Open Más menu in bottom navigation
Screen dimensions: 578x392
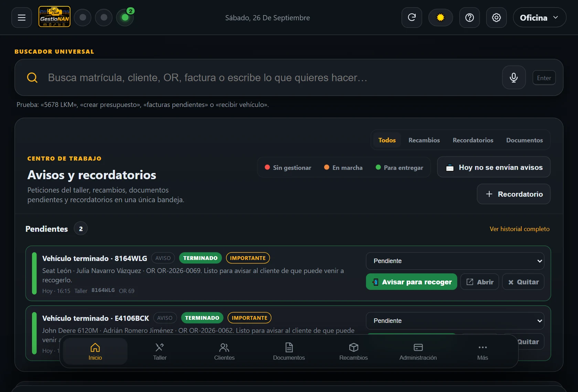pos(483,351)
